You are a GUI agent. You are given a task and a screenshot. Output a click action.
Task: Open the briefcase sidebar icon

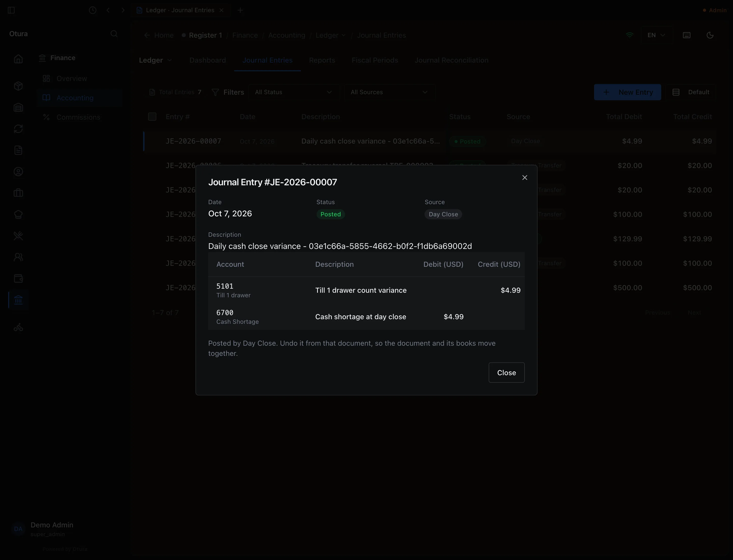coord(18,193)
